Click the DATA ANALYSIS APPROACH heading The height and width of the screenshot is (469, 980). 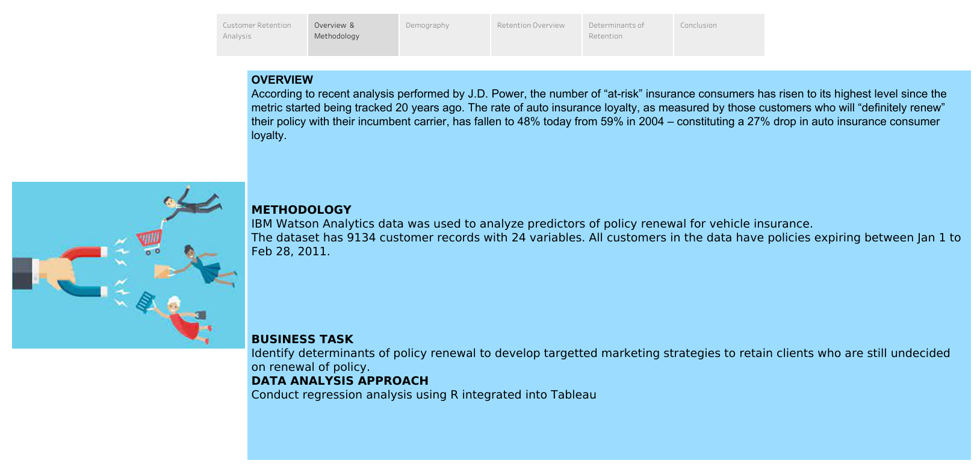coord(340,380)
